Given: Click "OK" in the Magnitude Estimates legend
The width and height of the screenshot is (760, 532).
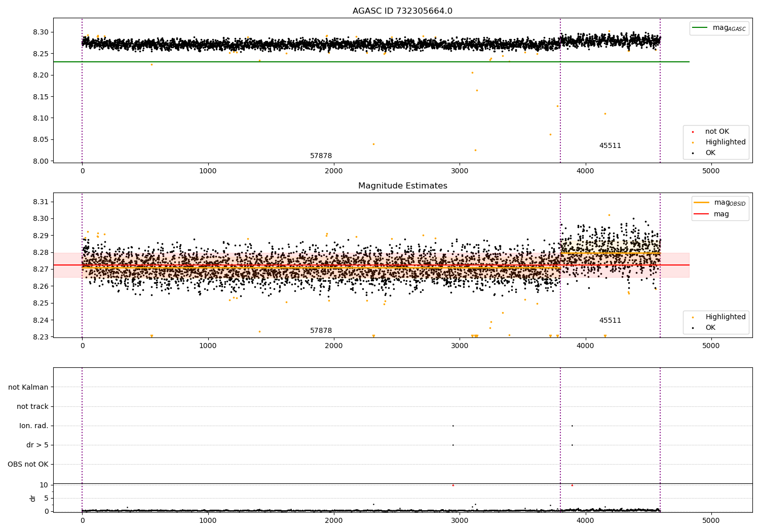Looking at the screenshot, I should pos(710,328).
